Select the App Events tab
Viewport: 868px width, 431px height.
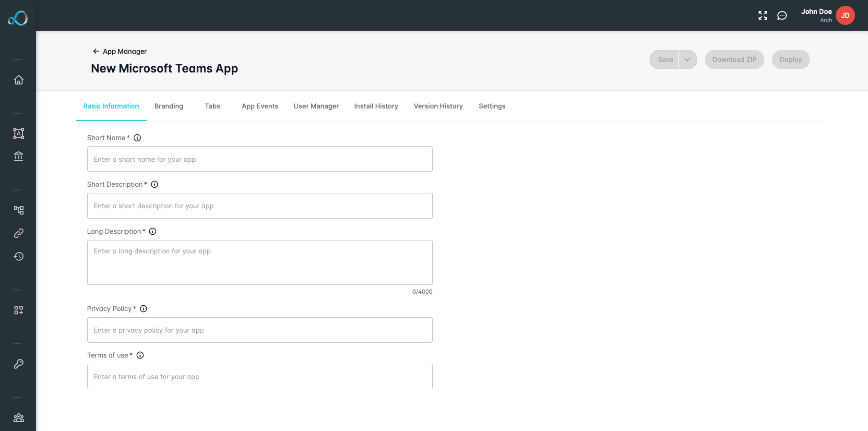(260, 106)
